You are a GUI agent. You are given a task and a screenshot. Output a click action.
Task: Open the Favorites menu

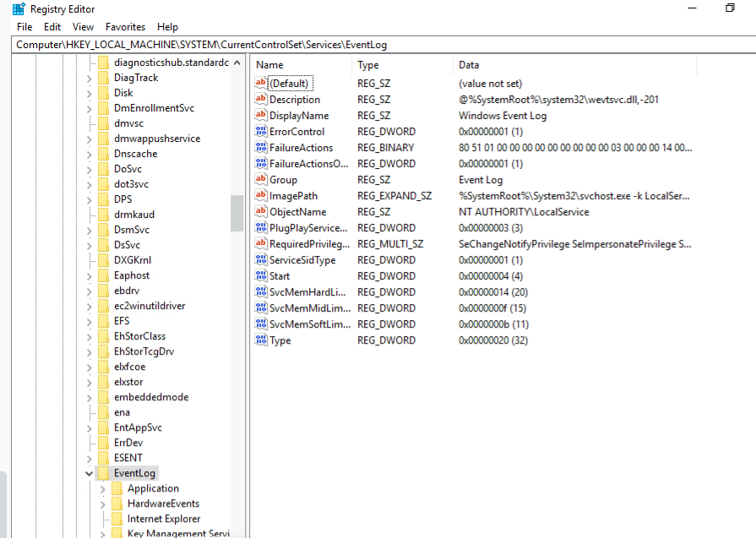(x=125, y=27)
